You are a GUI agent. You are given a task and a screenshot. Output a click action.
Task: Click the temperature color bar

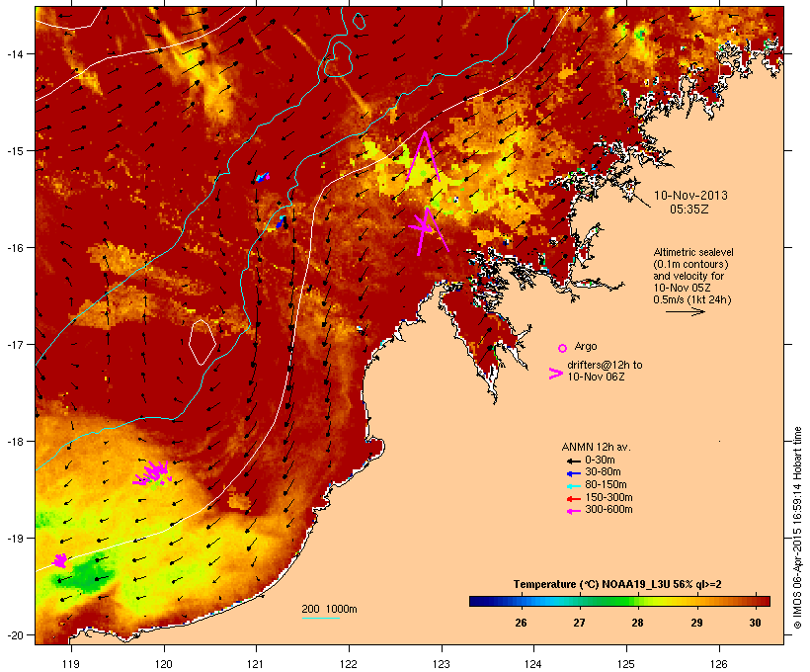pyautogui.click(x=620, y=601)
